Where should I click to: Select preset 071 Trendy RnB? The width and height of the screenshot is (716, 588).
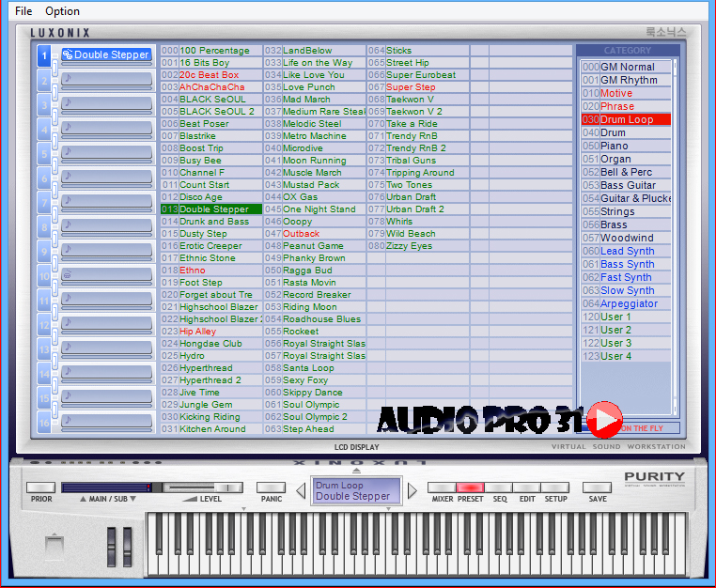[418, 136]
